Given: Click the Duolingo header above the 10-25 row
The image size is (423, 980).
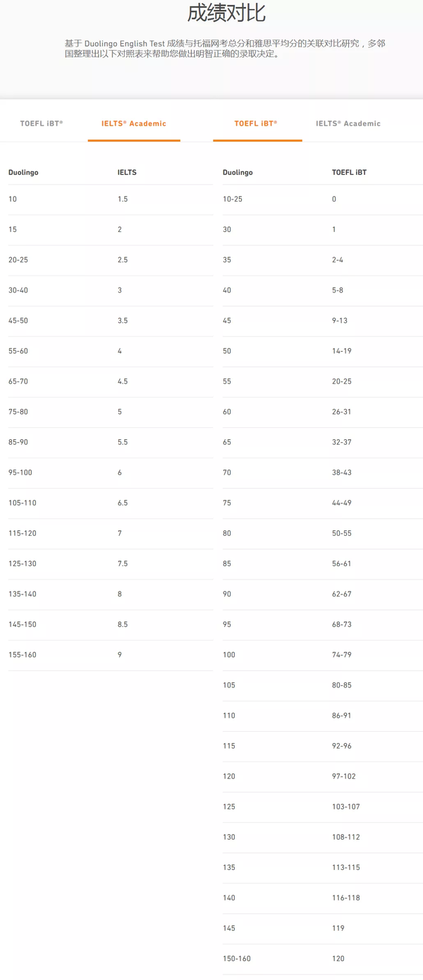Looking at the screenshot, I should pyautogui.click(x=238, y=172).
